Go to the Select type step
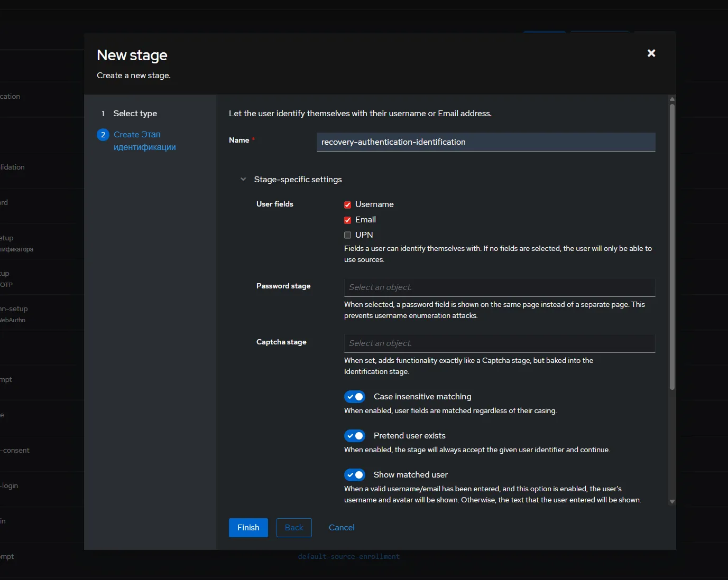The image size is (728, 580). click(135, 114)
